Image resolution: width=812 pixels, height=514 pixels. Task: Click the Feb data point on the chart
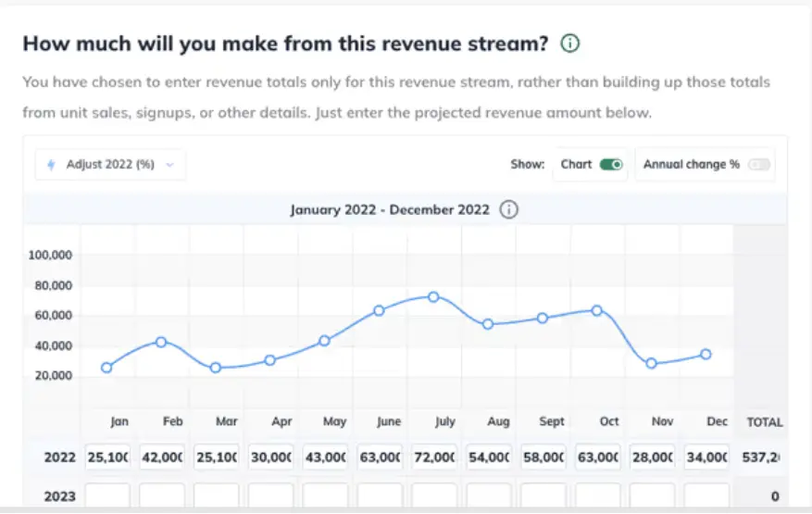161,342
